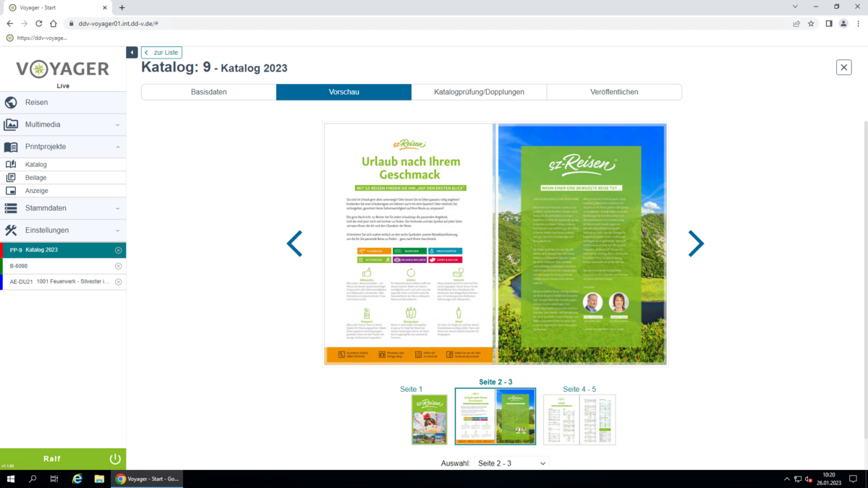Open File Explorer from taskbar
Image resolution: width=868 pixels, height=488 pixels.
pyautogui.click(x=99, y=479)
